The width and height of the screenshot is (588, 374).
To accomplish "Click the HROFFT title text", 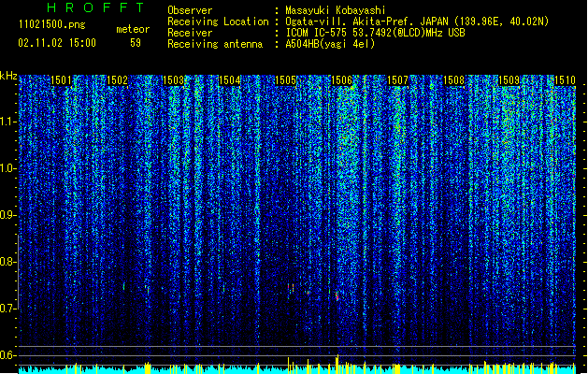I will (x=95, y=7).
